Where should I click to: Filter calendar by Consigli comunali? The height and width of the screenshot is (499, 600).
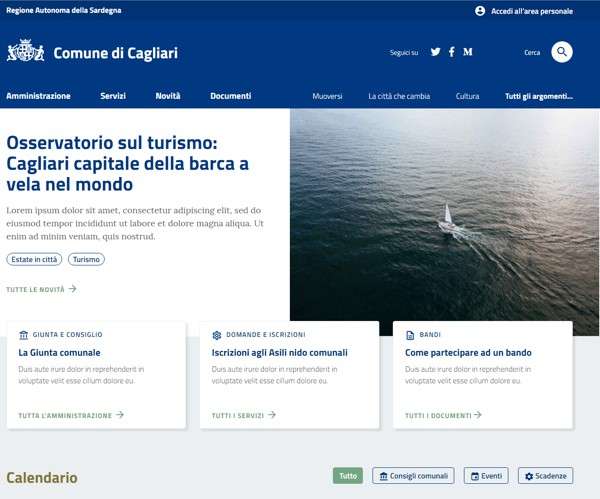point(413,476)
